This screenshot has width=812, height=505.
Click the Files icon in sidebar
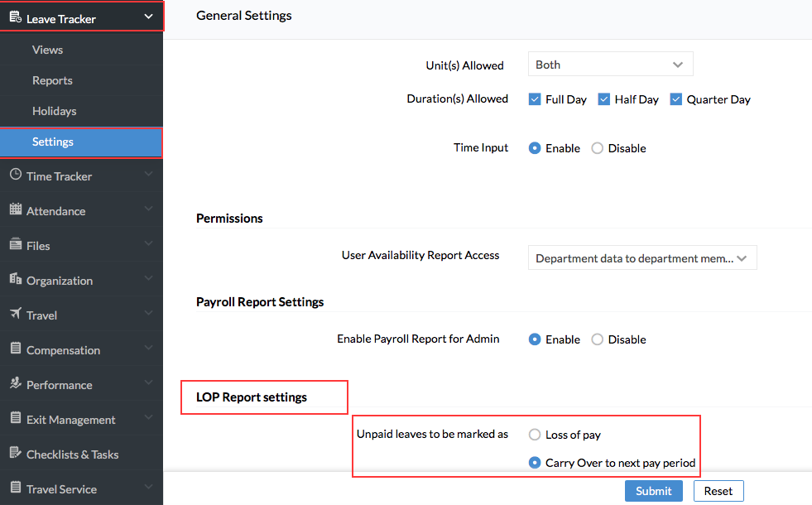click(16, 244)
